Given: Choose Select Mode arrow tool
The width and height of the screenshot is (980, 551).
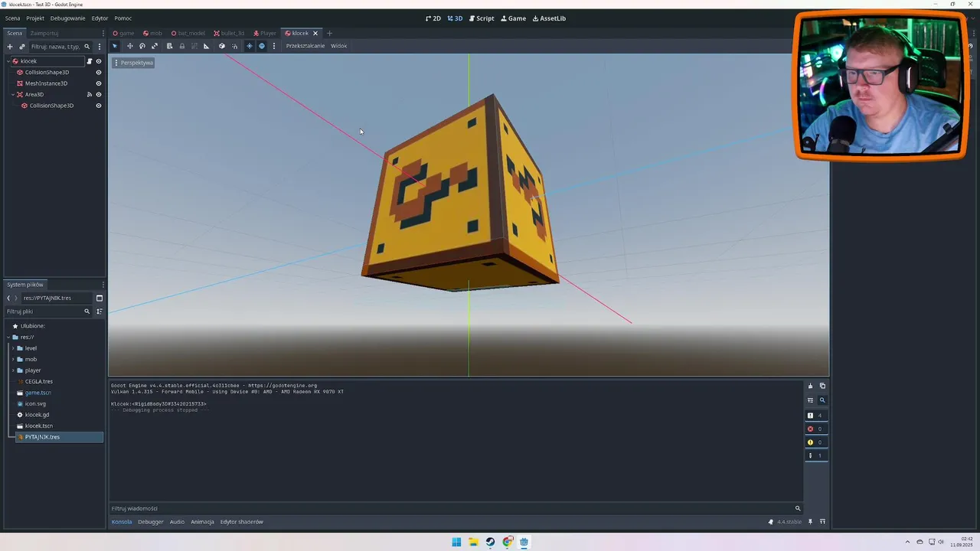Looking at the screenshot, I should pos(115,46).
